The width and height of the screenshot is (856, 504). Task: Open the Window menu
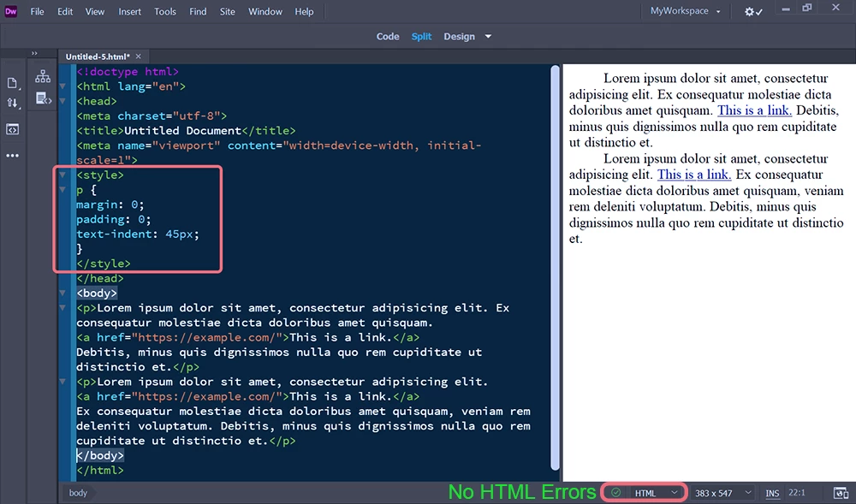(x=265, y=11)
